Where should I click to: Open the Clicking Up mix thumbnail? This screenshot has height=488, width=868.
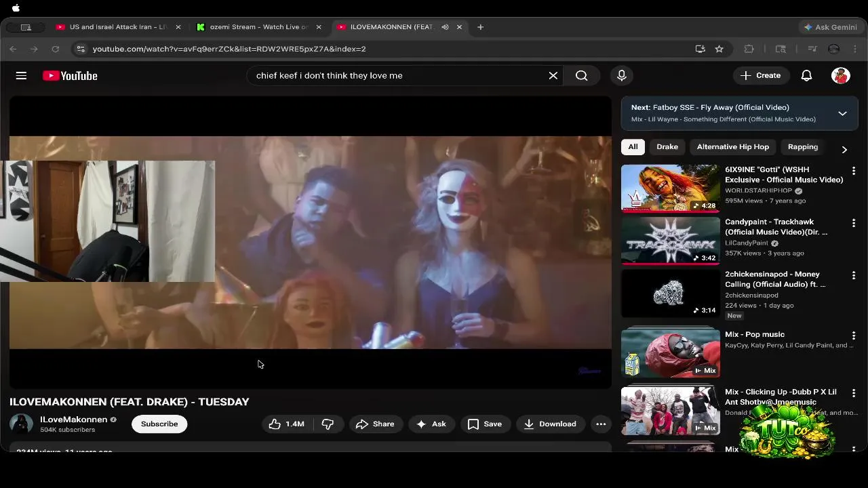(671, 411)
